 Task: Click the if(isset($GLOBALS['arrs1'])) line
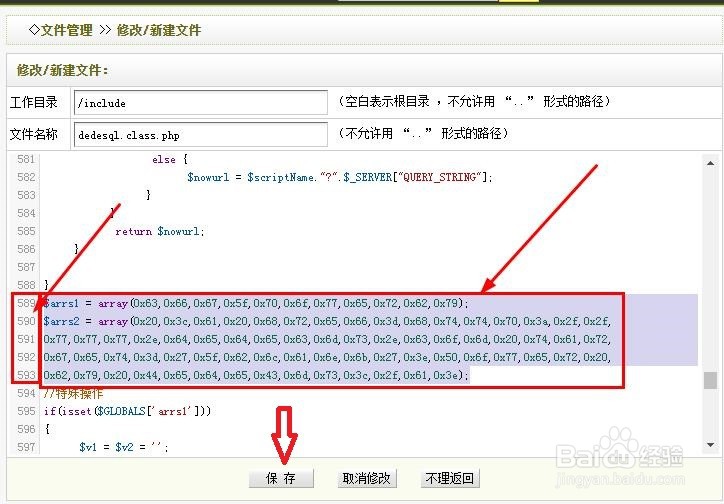[x=127, y=411]
